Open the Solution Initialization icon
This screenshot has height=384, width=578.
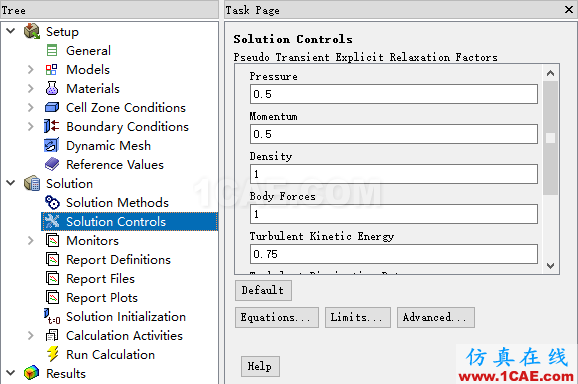pos(52,317)
